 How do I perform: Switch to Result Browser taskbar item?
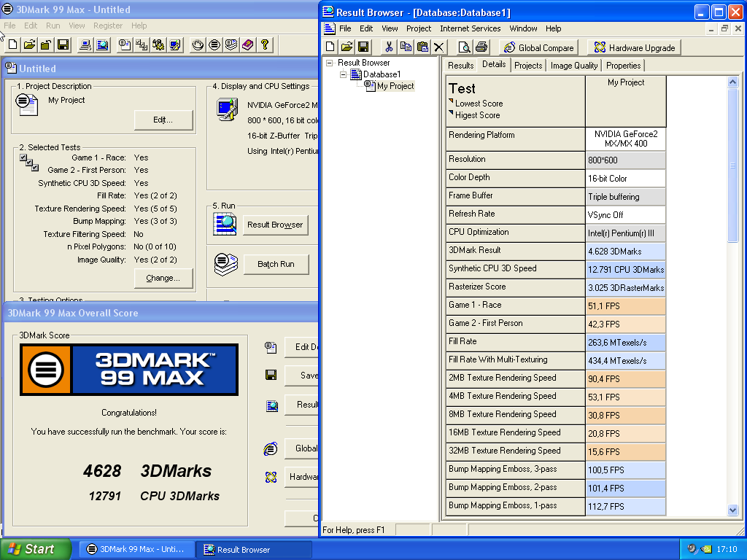[x=254, y=549]
